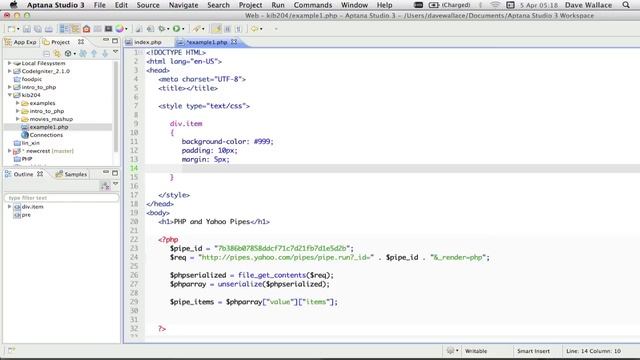Toggle show whitespace characters toolbar button
Viewport: 640px width, 360px height.
click(239, 29)
